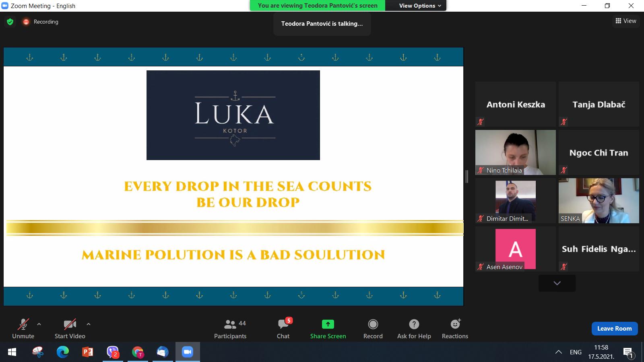This screenshot has height=362, width=644.
Task: Click the Leave Room button
Action: click(x=615, y=329)
